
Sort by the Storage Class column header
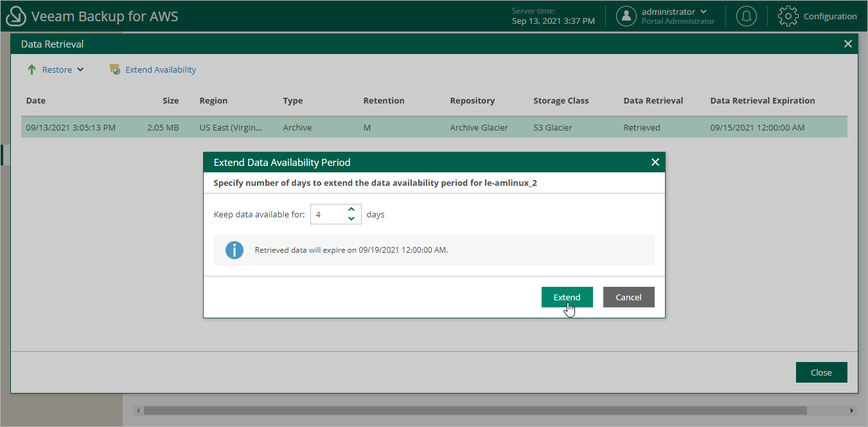(x=561, y=100)
